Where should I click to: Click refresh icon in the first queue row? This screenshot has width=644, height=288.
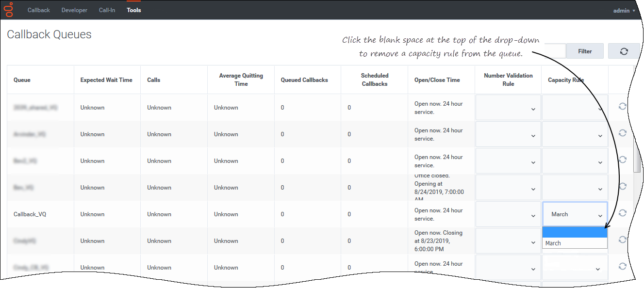(623, 107)
